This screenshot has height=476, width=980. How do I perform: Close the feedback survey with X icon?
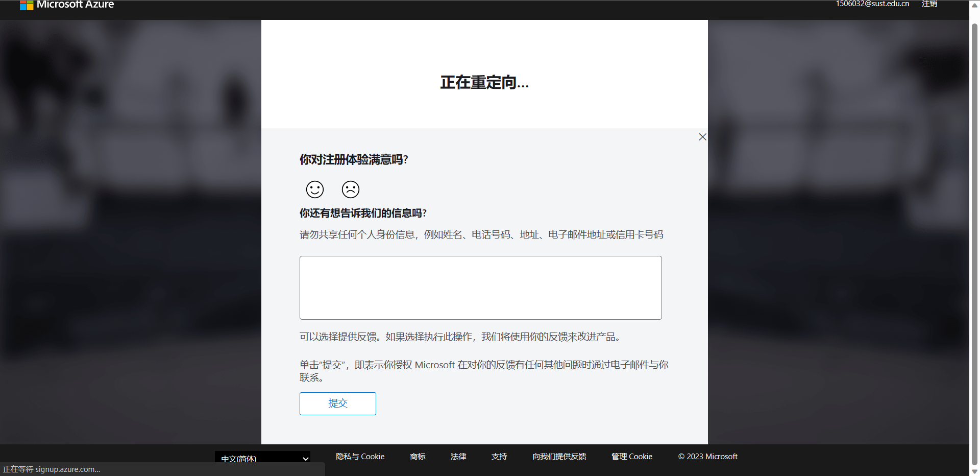pos(702,137)
